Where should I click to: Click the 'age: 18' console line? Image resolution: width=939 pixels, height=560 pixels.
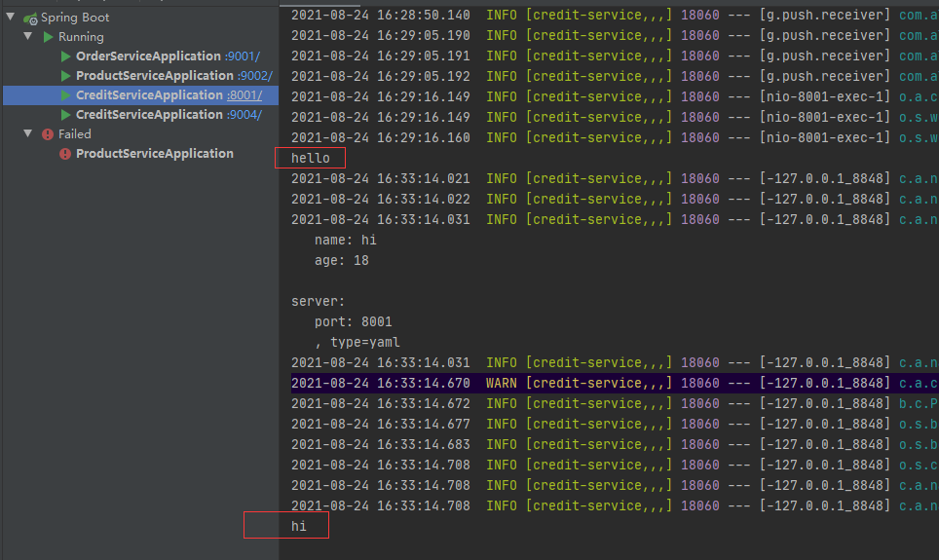(341, 261)
